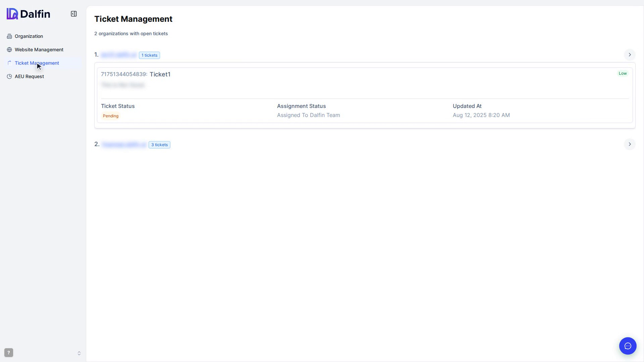The width and height of the screenshot is (644, 362).
Task: Click the Ticket Management page heading
Action: click(133, 19)
